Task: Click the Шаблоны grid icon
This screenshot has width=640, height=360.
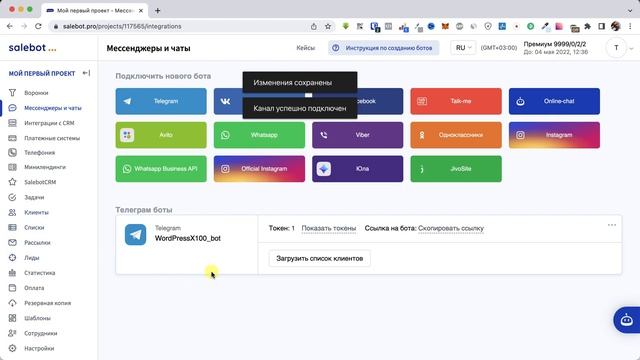Action: point(12,318)
